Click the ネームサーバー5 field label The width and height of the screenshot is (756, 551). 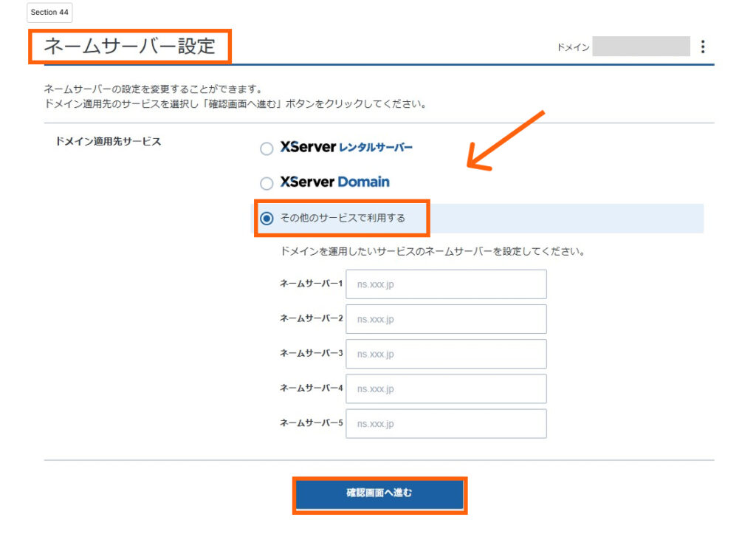311,423
